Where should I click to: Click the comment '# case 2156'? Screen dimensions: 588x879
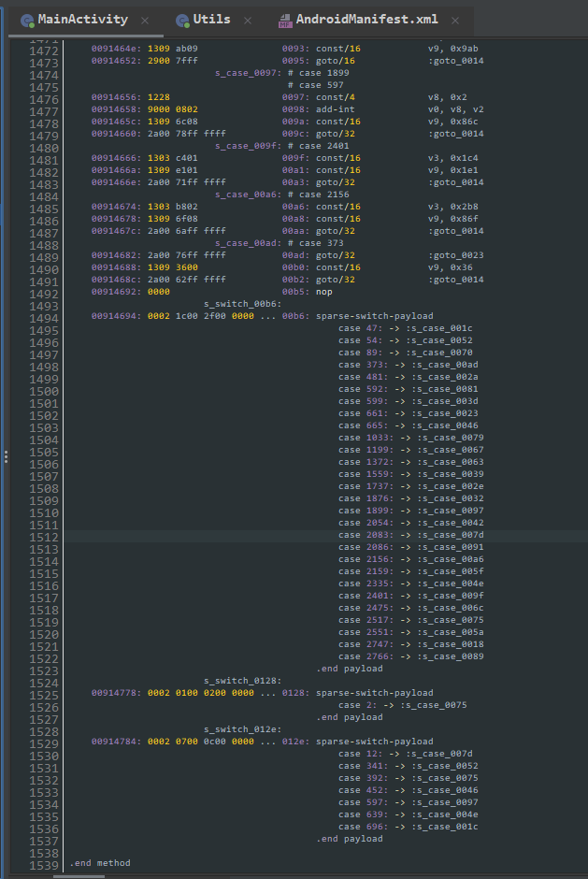click(x=319, y=195)
